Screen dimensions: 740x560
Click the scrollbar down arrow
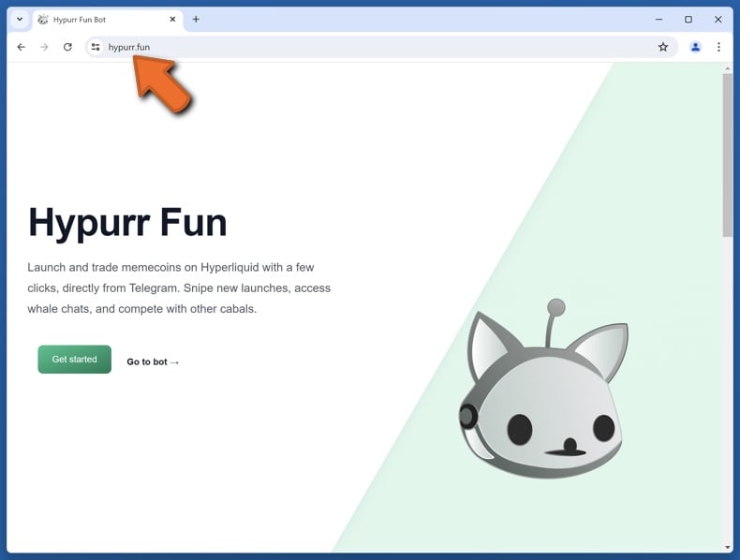pos(727,547)
